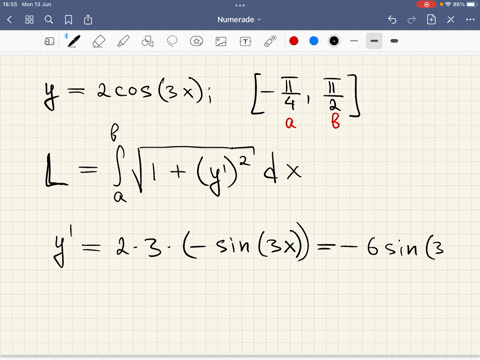This screenshot has width=480, height=360.
Task: Tap the handwritten equation y = 2cos(3x)
Action: tap(128, 93)
